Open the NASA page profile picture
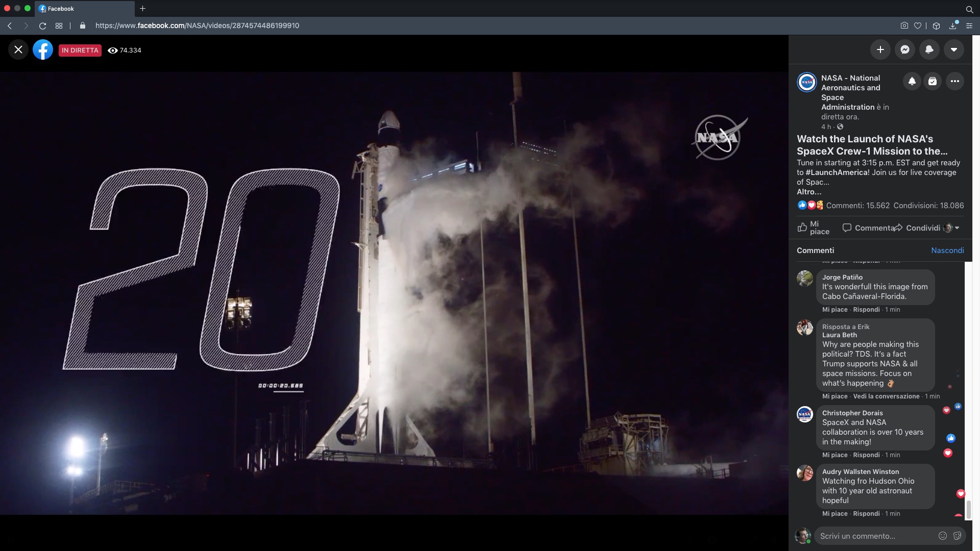 tap(807, 82)
